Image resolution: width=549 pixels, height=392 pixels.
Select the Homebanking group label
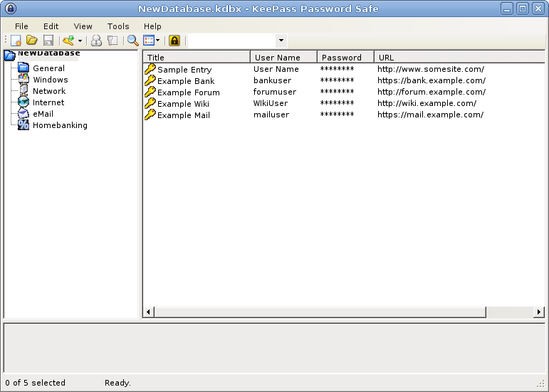pos(60,125)
